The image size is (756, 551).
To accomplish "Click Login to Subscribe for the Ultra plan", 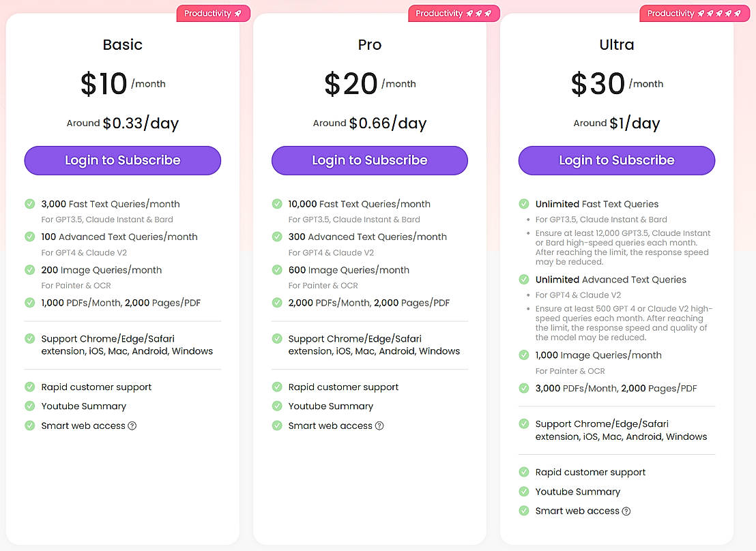I will point(616,160).
